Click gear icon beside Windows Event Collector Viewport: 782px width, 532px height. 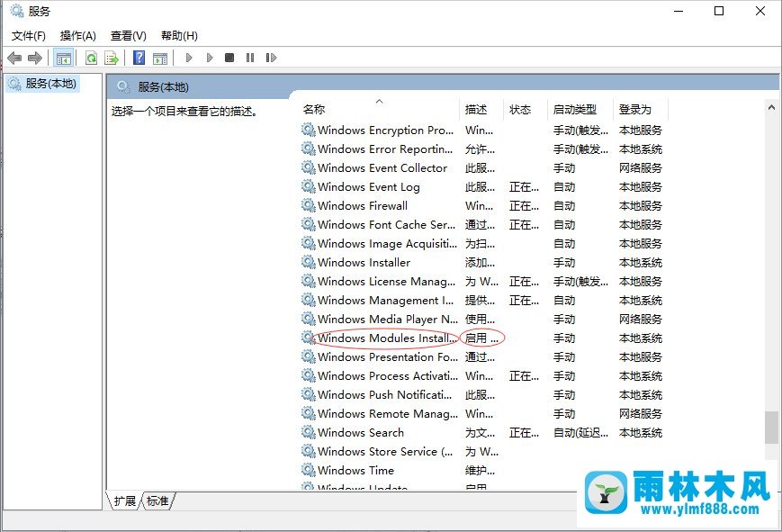(x=309, y=167)
